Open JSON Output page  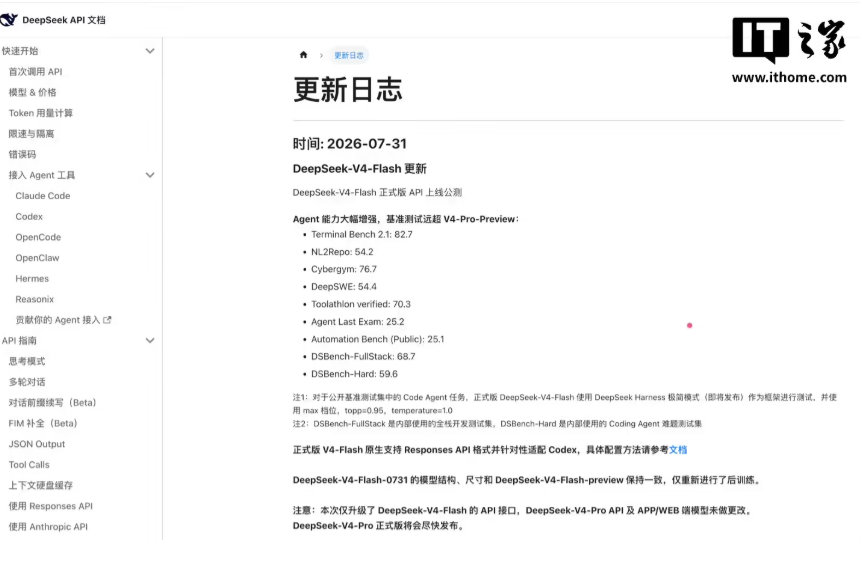click(x=37, y=444)
